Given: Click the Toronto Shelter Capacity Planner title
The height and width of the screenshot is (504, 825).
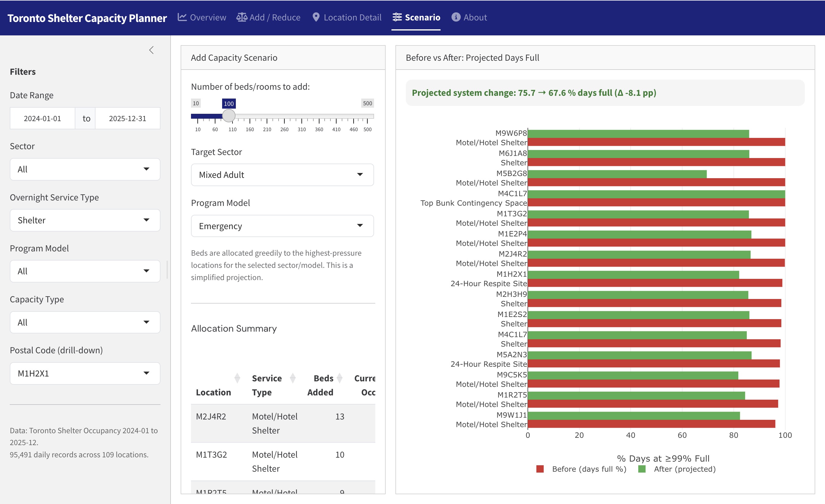Looking at the screenshot, I should 87,18.
